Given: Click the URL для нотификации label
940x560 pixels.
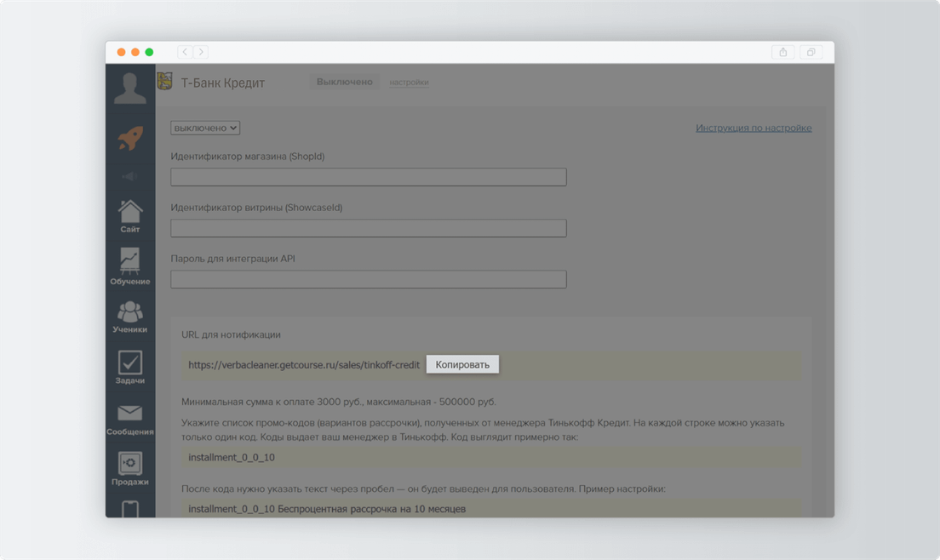Looking at the screenshot, I should point(231,334).
